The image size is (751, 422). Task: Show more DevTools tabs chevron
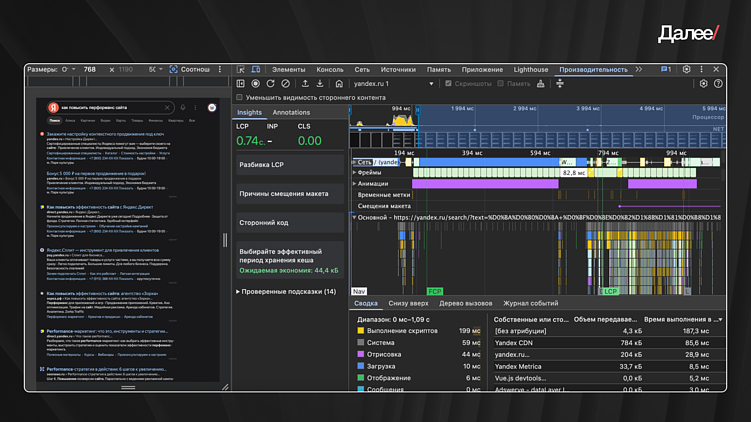[x=638, y=69]
